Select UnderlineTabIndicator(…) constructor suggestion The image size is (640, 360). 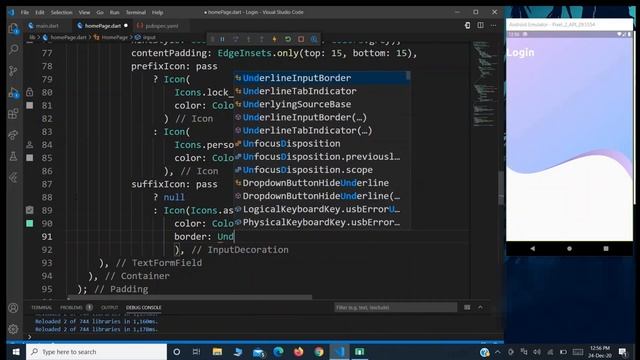322,130
